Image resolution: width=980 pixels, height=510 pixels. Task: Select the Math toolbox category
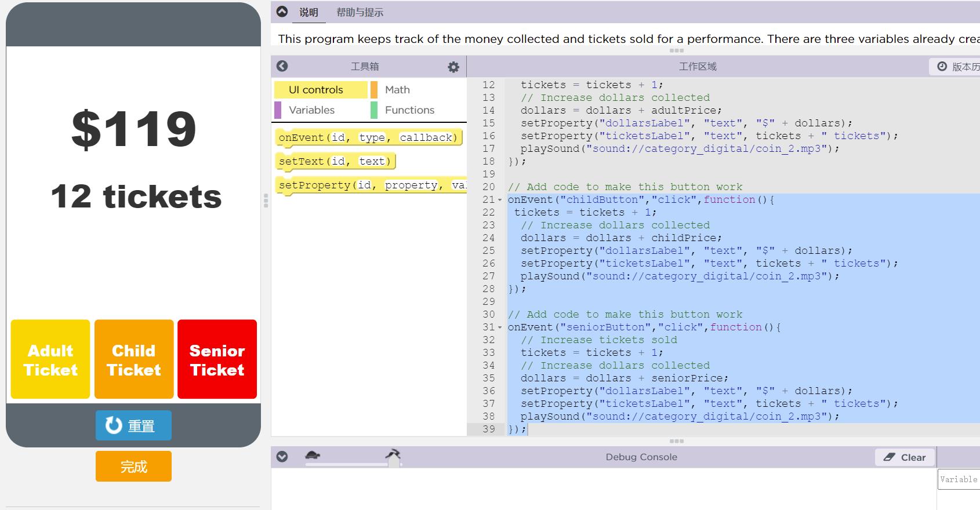(418, 90)
